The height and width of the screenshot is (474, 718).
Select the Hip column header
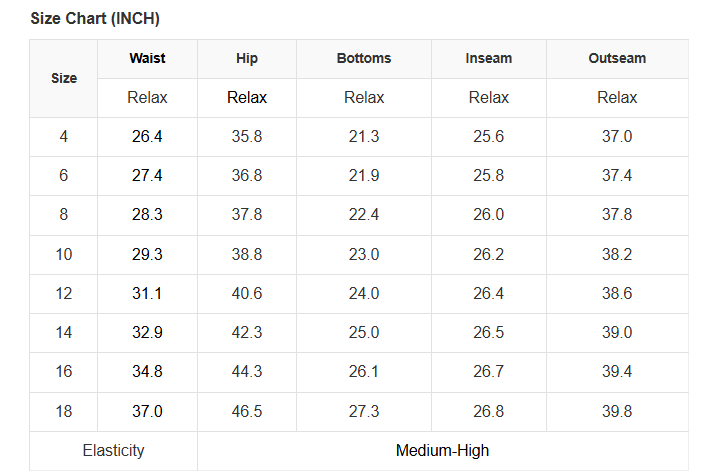tap(247, 58)
